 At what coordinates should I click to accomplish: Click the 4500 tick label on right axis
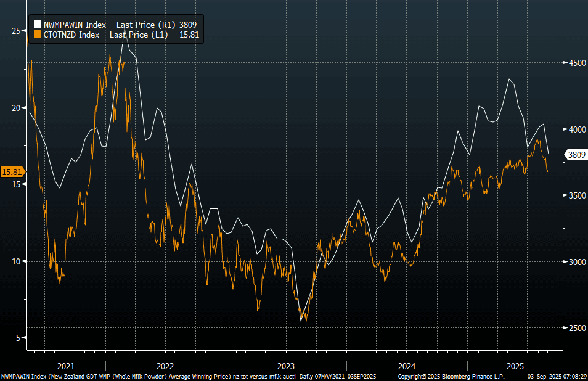(577, 63)
